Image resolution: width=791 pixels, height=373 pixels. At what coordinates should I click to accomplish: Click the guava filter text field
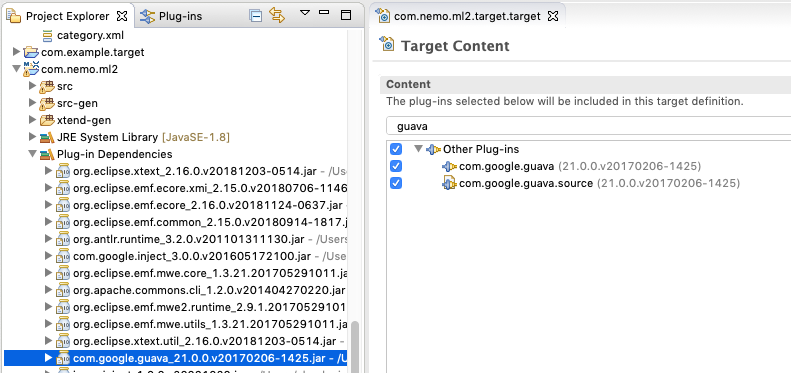[588, 126]
